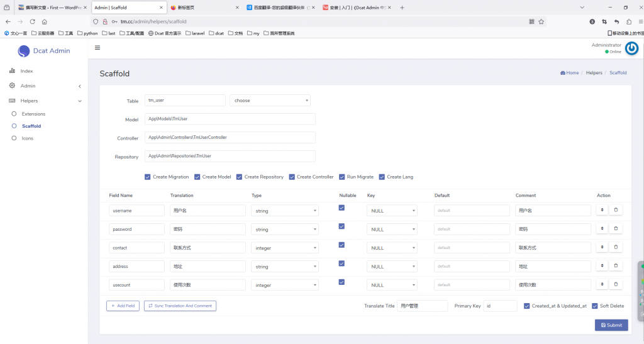Open Icons in the sidebar
Screen dimensions: 644x344
click(27, 138)
